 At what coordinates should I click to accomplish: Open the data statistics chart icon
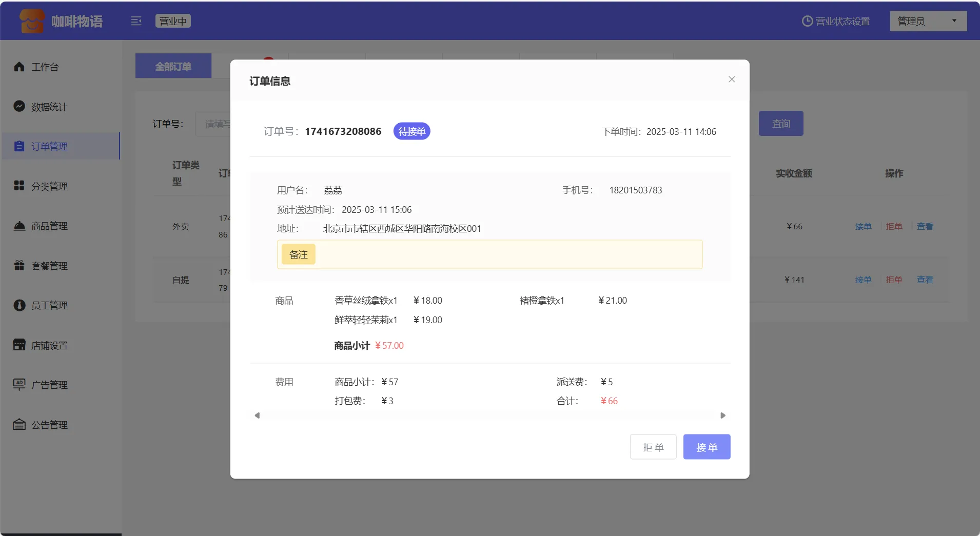(x=19, y=106)
